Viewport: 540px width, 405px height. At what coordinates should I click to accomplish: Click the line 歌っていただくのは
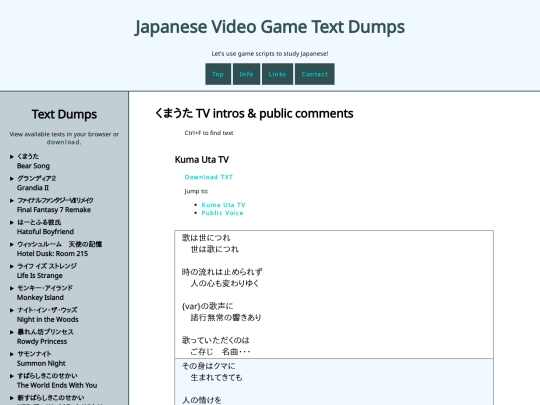[x=216, y=340]
